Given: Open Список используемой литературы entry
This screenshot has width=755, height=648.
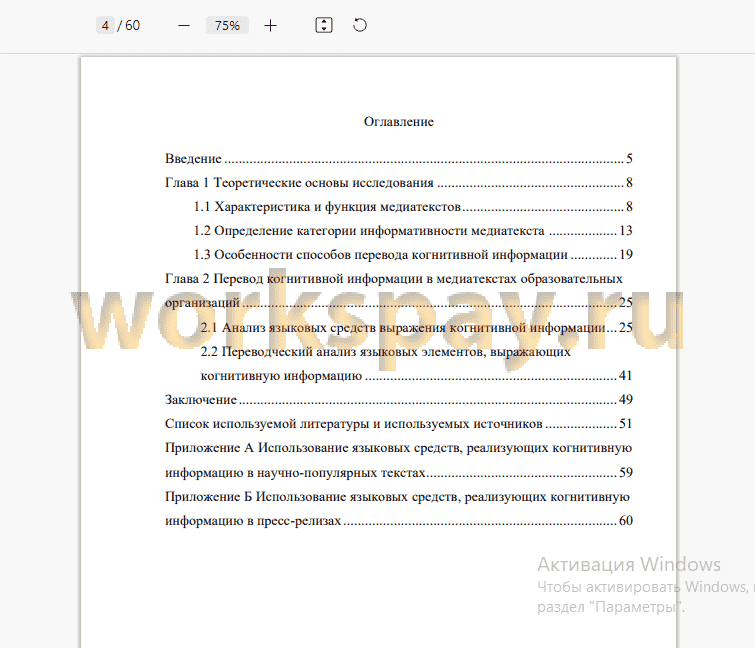Looking at the screenshot, I should click(399, 424).
